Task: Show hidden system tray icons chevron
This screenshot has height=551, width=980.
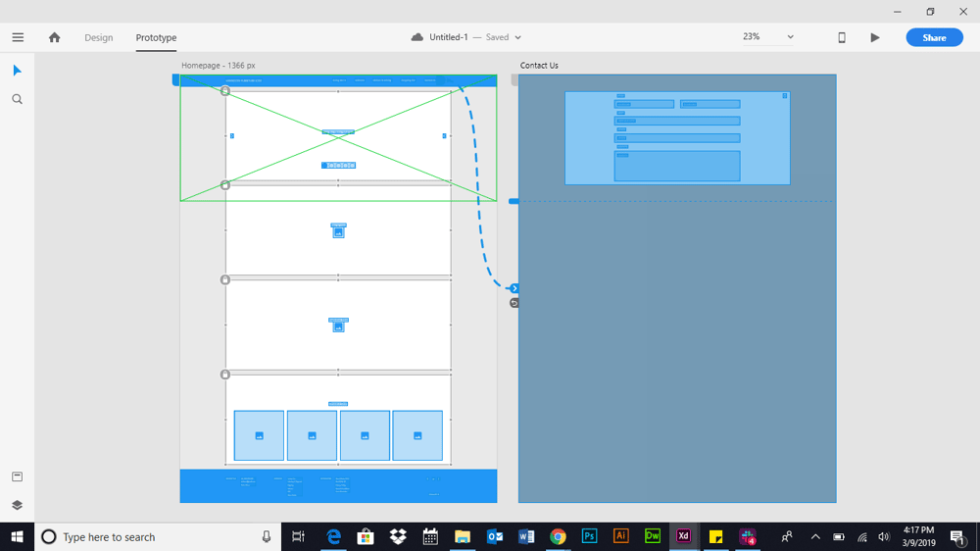Action: (x=815, y=536)
